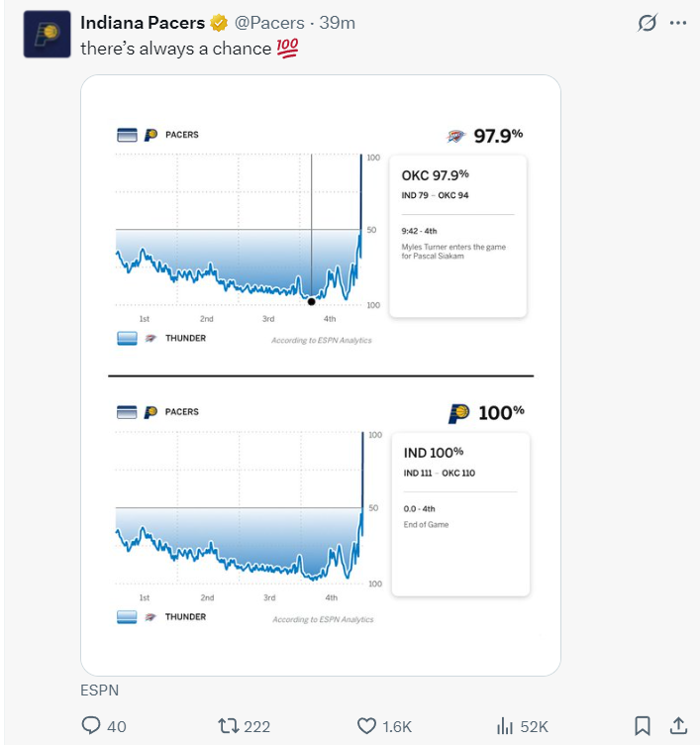The image size is (700, 745).
Task: Click the gold verified badge
Action: (x=219, y=23)
